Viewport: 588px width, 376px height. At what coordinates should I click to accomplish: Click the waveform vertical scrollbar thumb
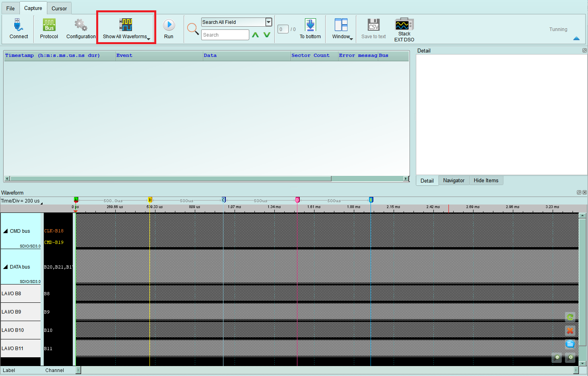coord(582,282)
